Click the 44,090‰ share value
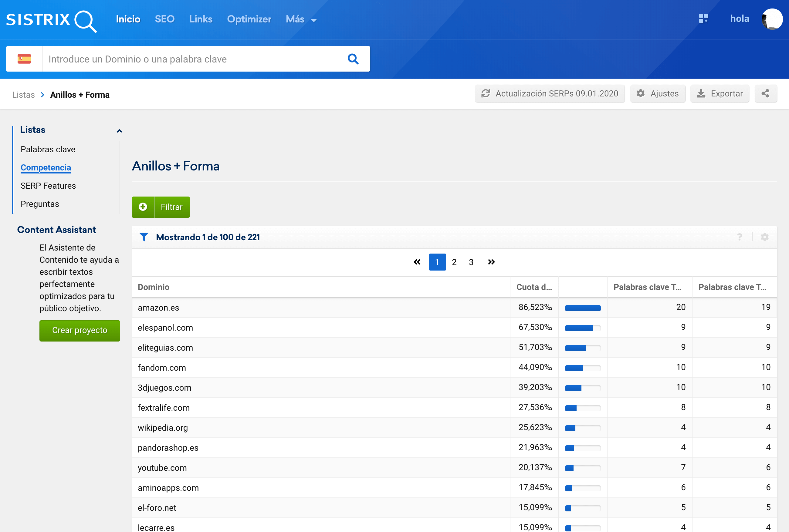 (x=535, y=367)
